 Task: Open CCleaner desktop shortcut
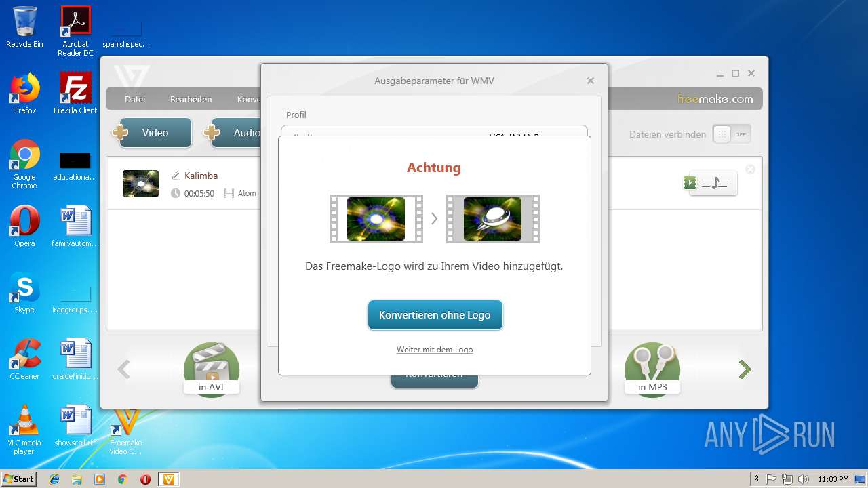pos(24,359)
